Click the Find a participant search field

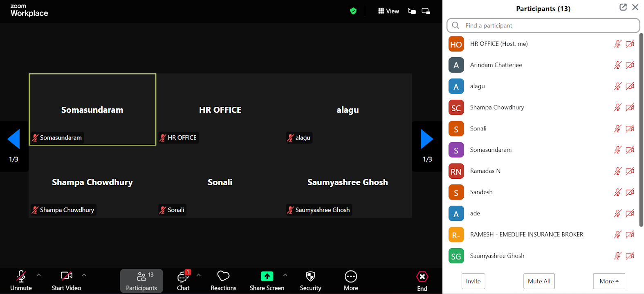543,25
